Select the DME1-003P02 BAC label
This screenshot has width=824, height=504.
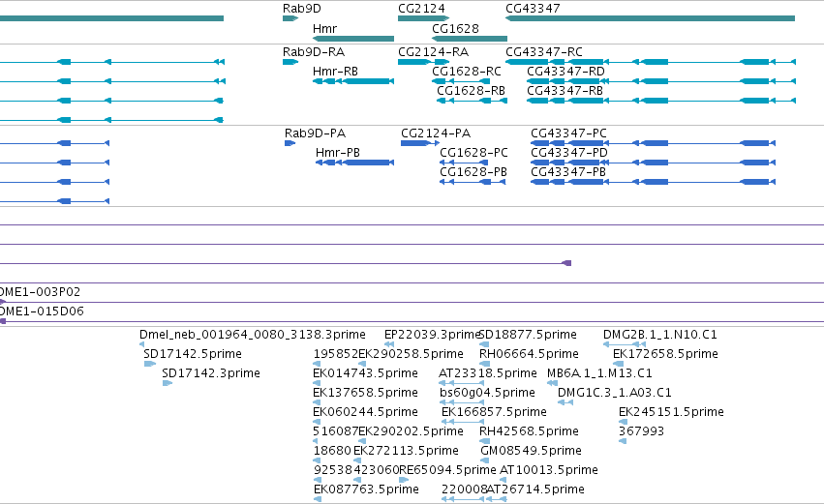point(40,292)
